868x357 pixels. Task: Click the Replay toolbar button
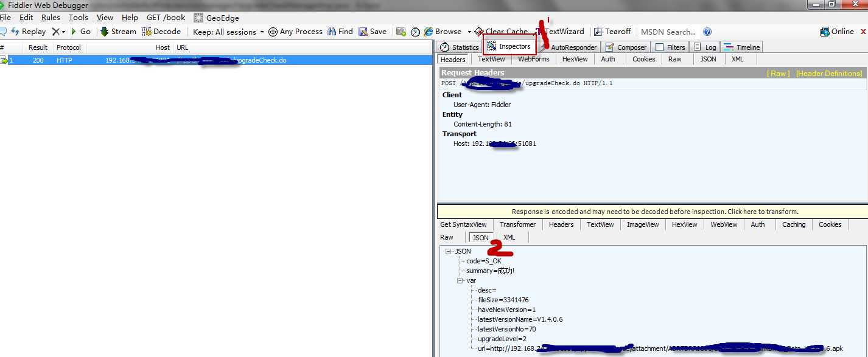pos(28,32)
